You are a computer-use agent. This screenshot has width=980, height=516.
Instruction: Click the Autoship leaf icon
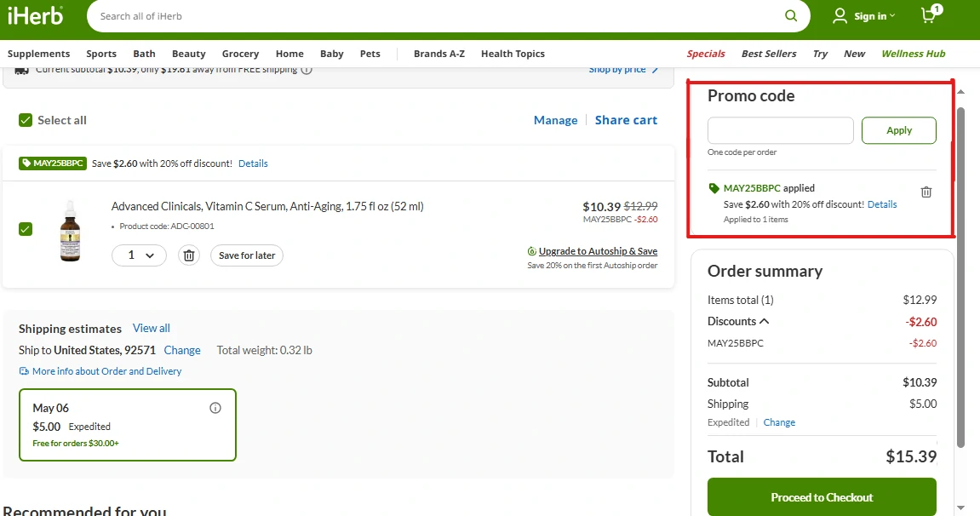point(532,251)
